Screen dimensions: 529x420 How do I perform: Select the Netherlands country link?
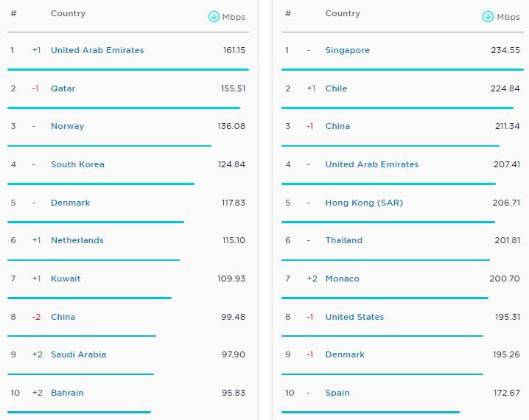tap(77, 240)
